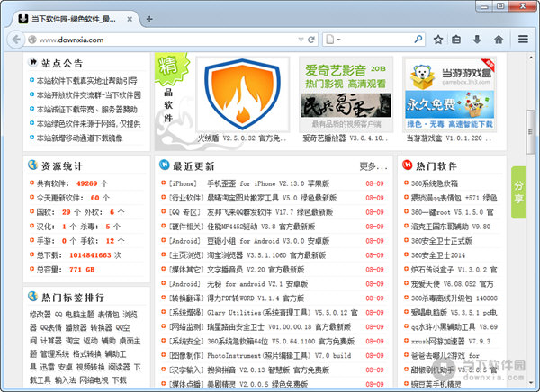The height and width of the screenshot is (392, 540).
Task: Click the 电脑主题 tag
Action: point(79,314)
